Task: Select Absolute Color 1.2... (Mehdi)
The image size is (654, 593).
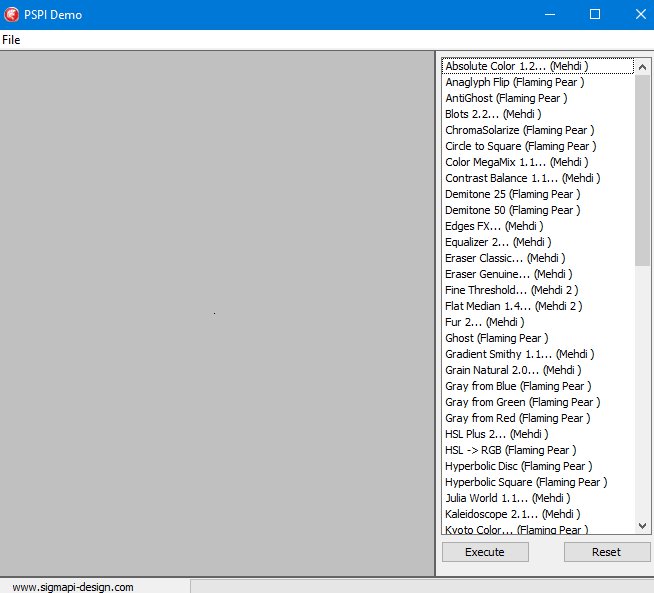Action: point(538,66)
